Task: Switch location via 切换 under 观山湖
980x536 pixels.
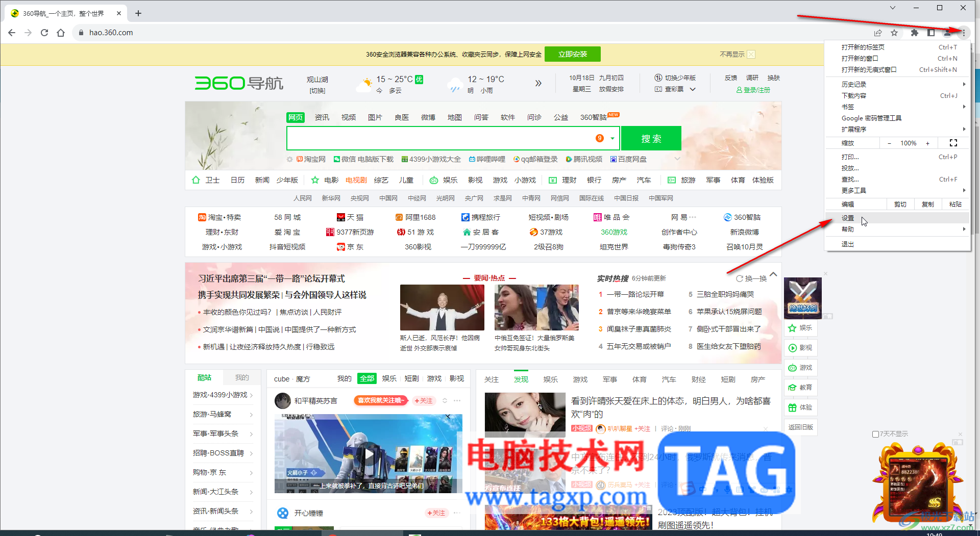Action: 317,91
